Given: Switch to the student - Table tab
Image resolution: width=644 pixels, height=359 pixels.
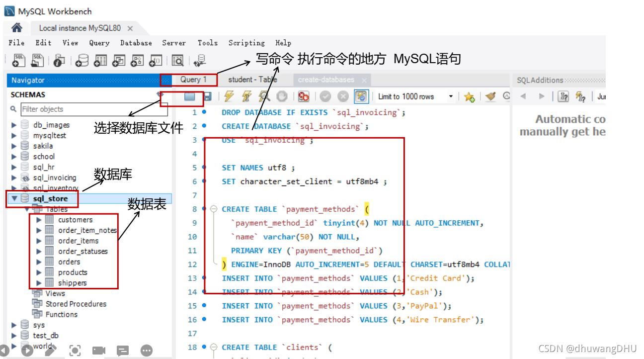Looking at the screenshot, I should (x=252, y=80).
